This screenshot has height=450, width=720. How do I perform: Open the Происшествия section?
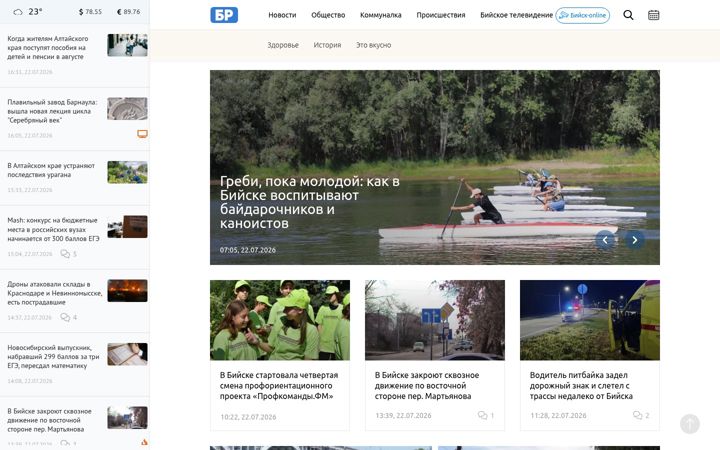point(441,15)
